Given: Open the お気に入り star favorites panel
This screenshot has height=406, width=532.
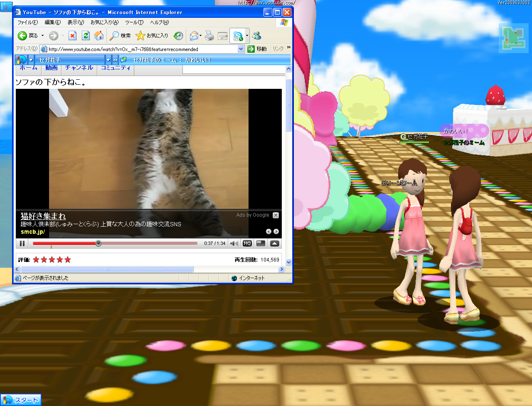Looking at the screenshot, I should pyautogui.click(x=152, y=36).
